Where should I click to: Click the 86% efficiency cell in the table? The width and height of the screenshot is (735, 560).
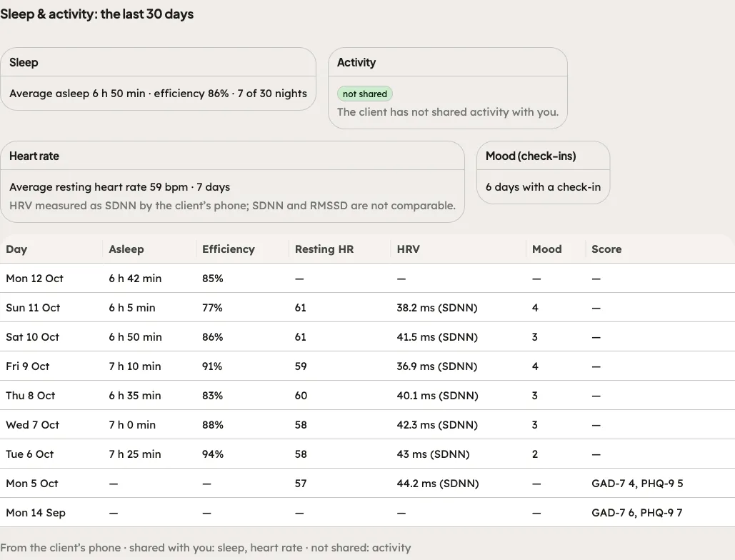click(212, 337)
